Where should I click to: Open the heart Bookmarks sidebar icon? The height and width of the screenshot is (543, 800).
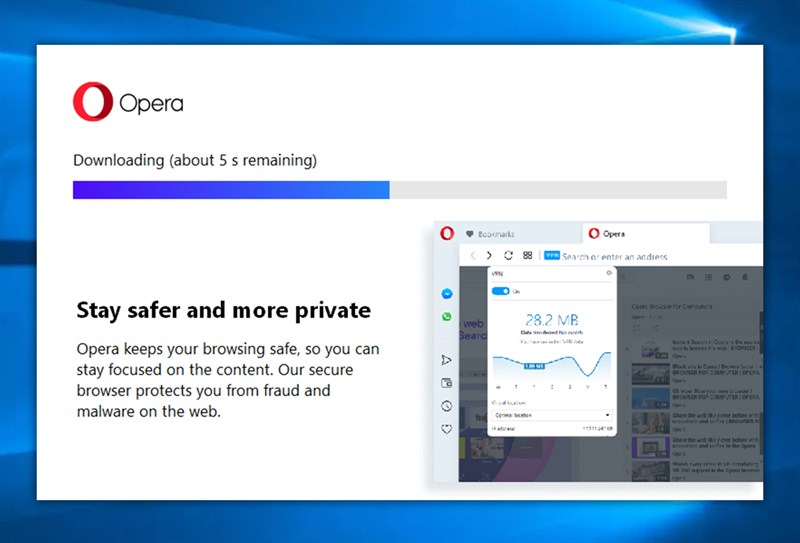point(446,429)
